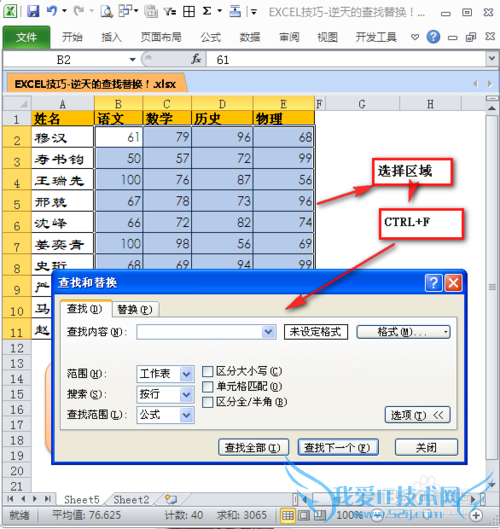The width and height of the screenshot is (500, 529).
Task: Click the first sheet navigation arrow
Action: [10, 499]
